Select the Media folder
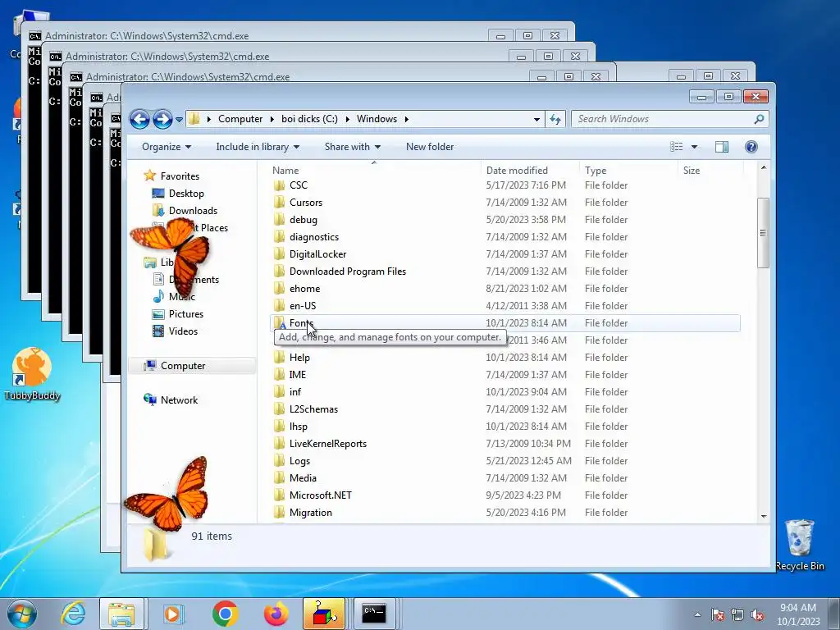 tap(303, 478)
